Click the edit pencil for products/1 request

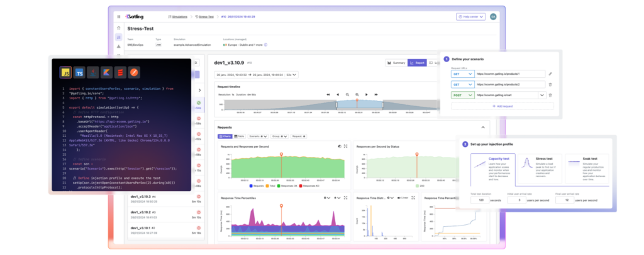550,73
